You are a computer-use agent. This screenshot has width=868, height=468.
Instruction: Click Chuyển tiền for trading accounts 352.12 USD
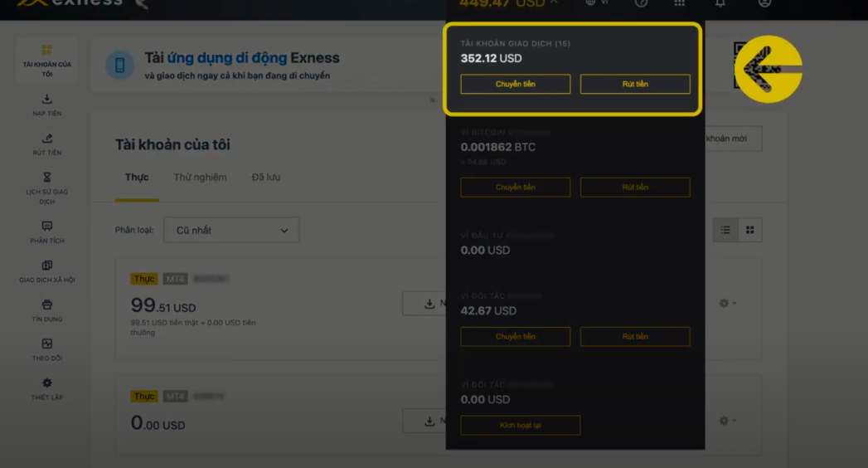[x=516, y=84]
